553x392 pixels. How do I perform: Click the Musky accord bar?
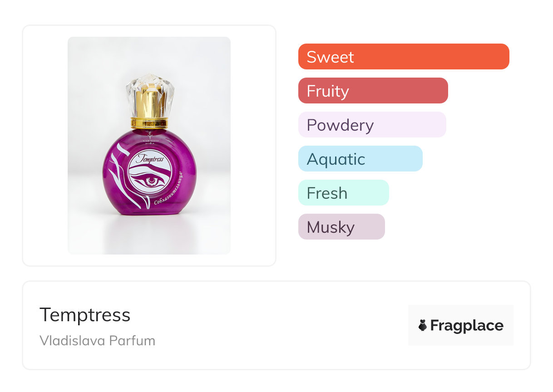[x=341, y=227]
